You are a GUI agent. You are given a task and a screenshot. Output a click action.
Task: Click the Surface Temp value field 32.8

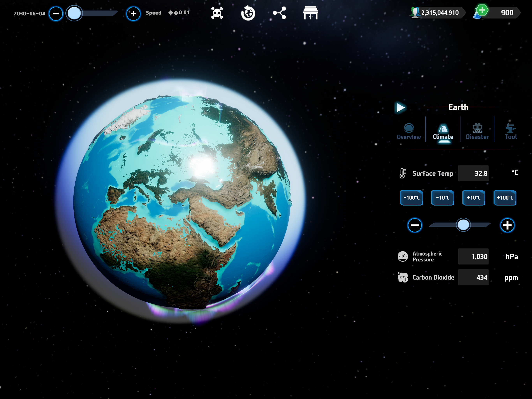[x=473, y=173]
